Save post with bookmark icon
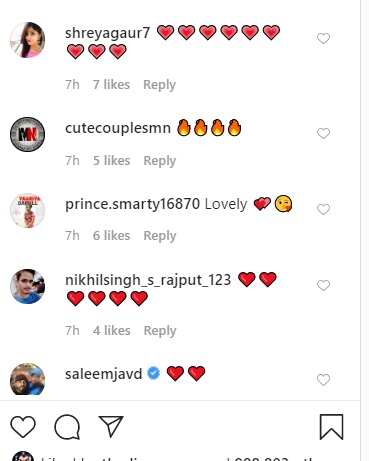This screenshot has height=461, width=369. click(x=331, y=427)
